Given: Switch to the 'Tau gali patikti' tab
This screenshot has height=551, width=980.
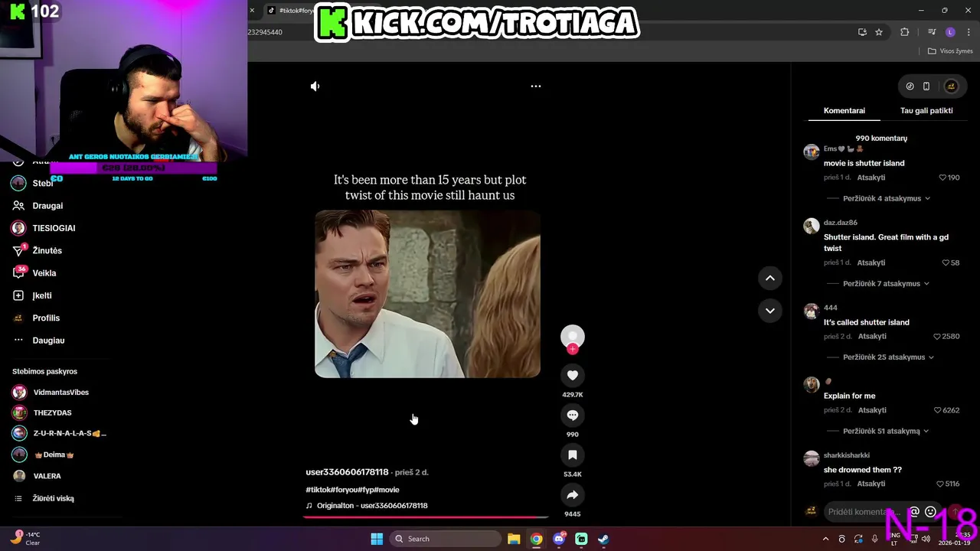Looking at the screenshot, I should click(x=926, y=110).
